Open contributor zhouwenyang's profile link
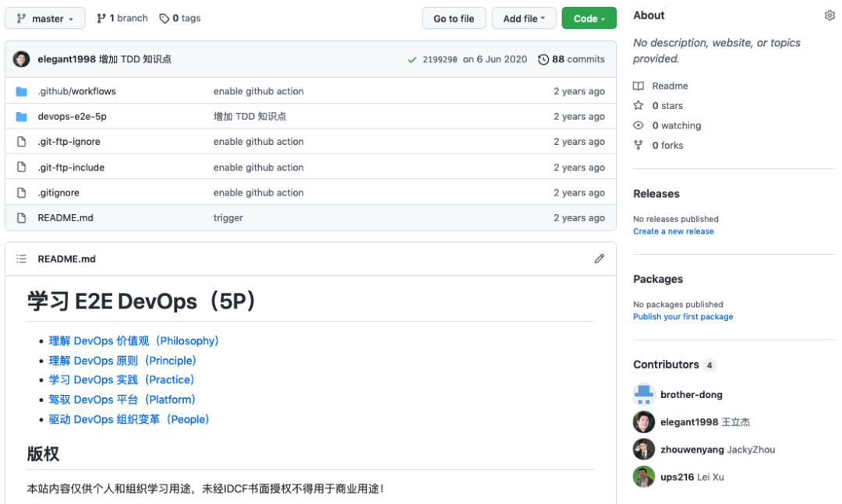842x504 pixels. click(x=692, y=449)
